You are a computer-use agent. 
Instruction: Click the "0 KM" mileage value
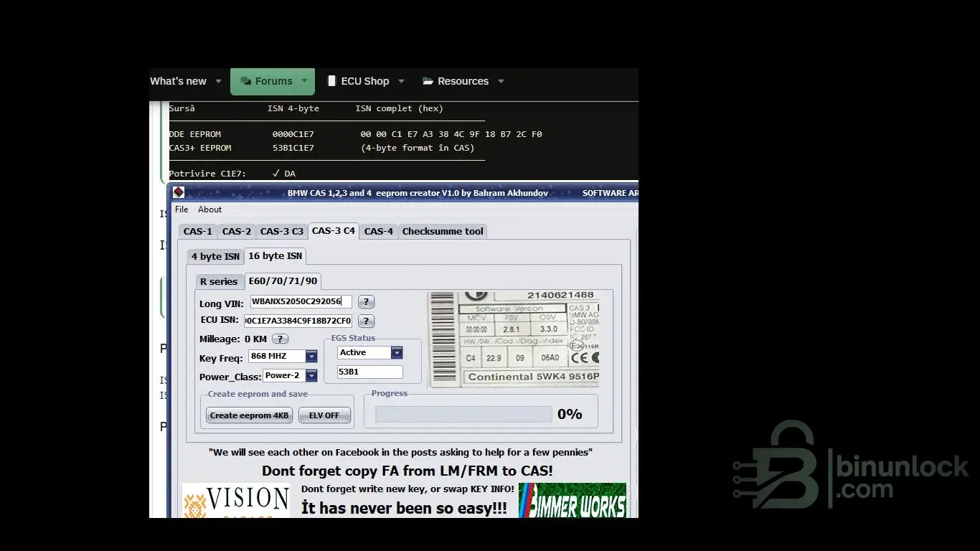(x=255, y=339)
